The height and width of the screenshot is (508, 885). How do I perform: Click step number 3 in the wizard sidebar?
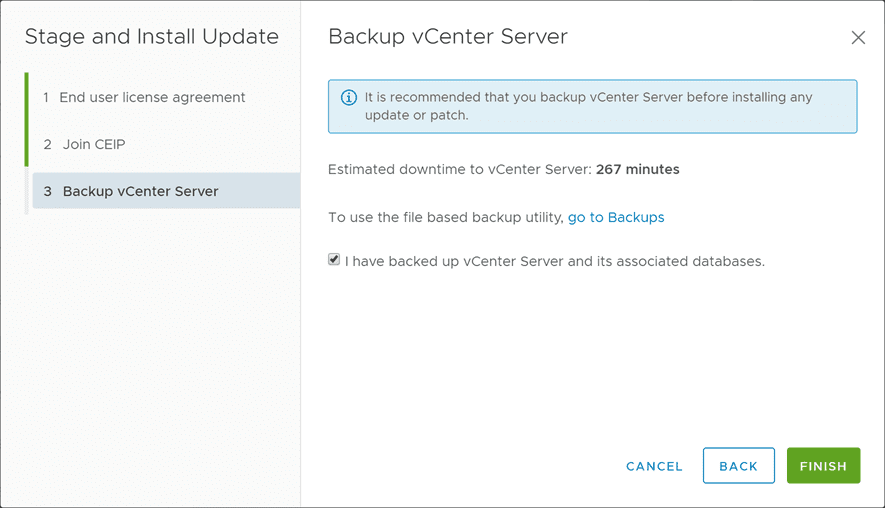(x=48, y=191)
